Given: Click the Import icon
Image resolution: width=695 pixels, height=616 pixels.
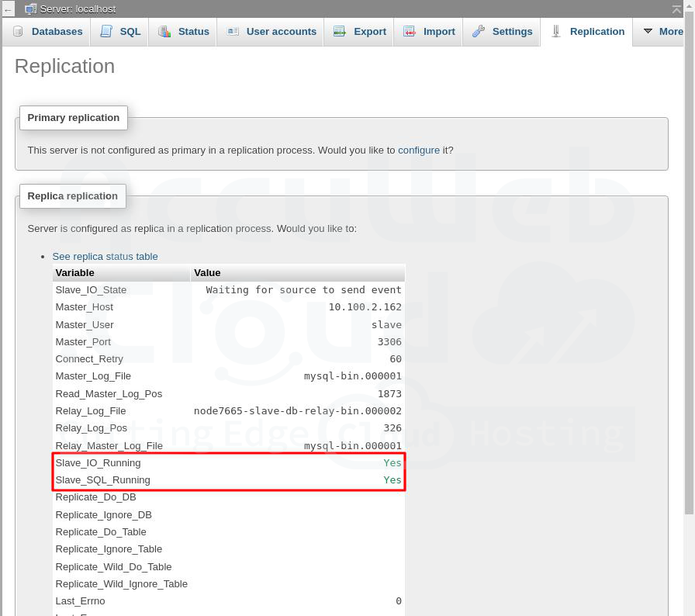Looking at the screenshot, I should coord(410,32).
